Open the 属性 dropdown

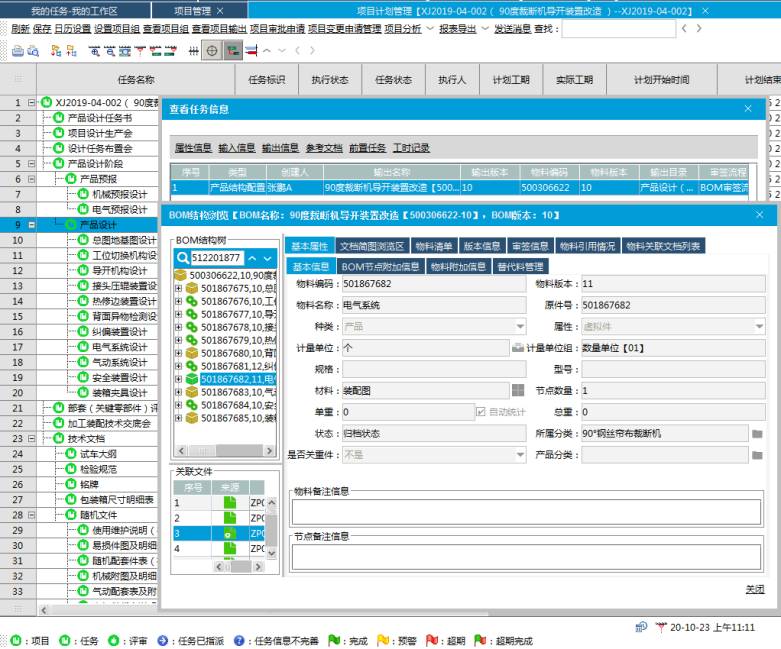point(759,327)
